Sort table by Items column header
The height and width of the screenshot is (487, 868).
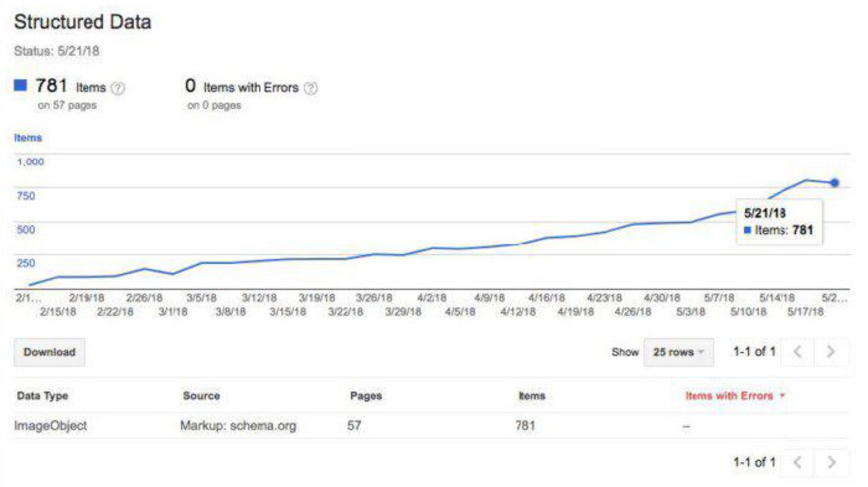[x=532, y=396]
